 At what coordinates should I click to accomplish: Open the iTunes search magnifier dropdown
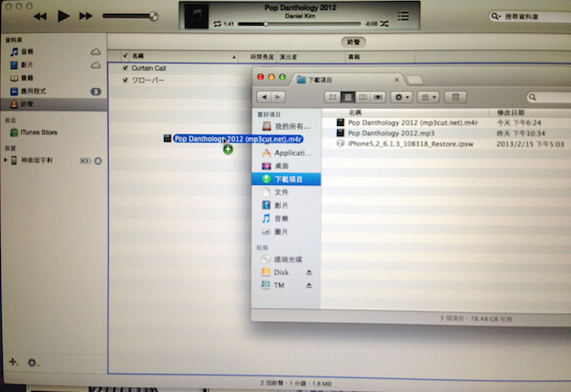495,17
